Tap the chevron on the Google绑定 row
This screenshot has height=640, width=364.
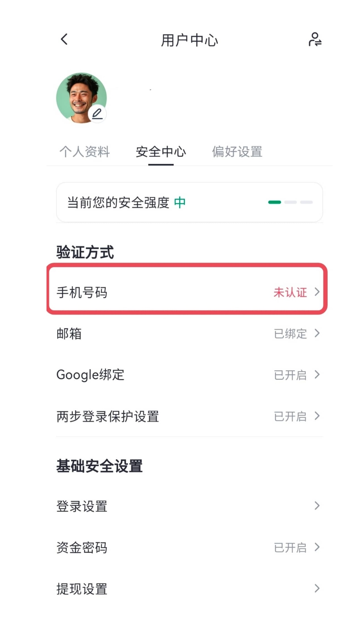[x=317, y=375]
